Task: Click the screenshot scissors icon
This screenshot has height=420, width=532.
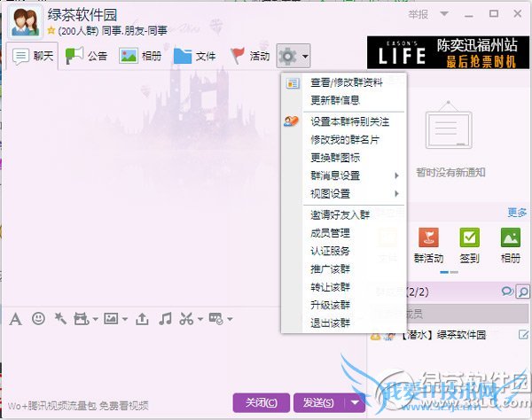Action: click(186, 319)
